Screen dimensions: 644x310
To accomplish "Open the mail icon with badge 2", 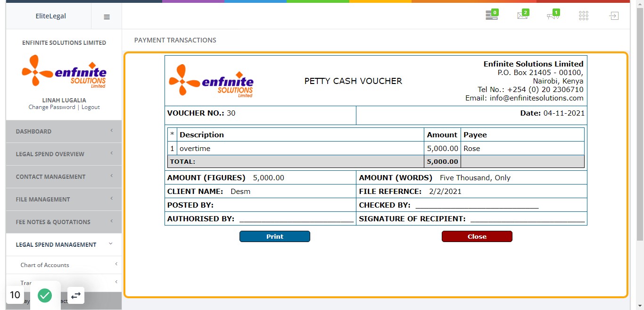I will tap(523, 15).
